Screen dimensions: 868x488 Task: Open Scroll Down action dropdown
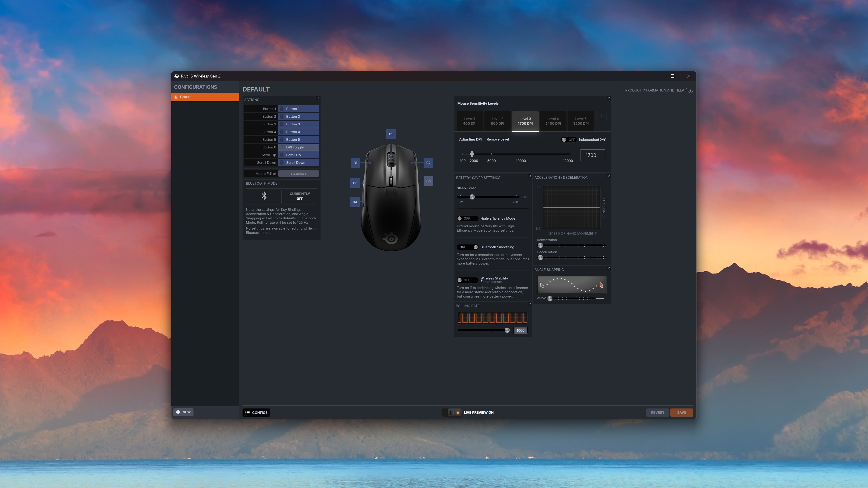(299, 163)
